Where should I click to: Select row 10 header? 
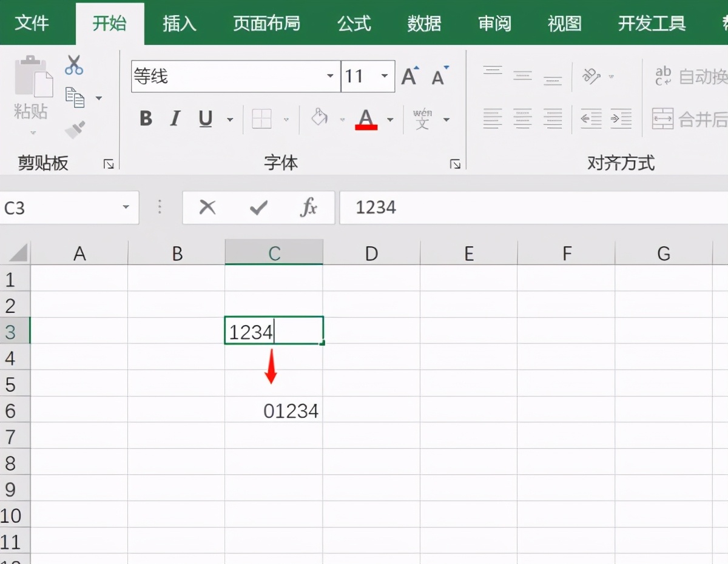[15, 515]
